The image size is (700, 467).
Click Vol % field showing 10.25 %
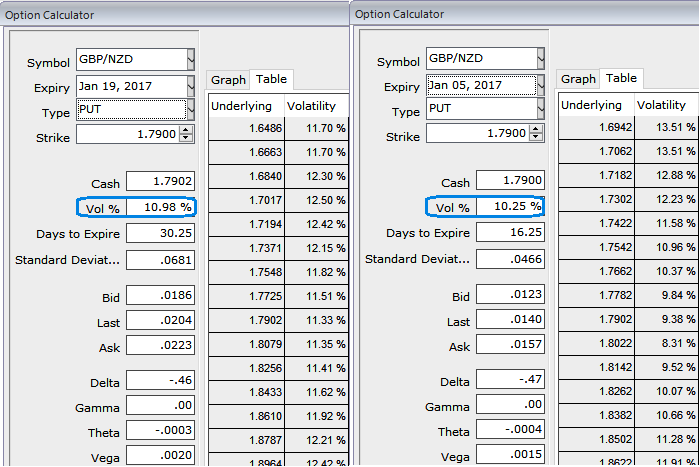pos(510,206)
